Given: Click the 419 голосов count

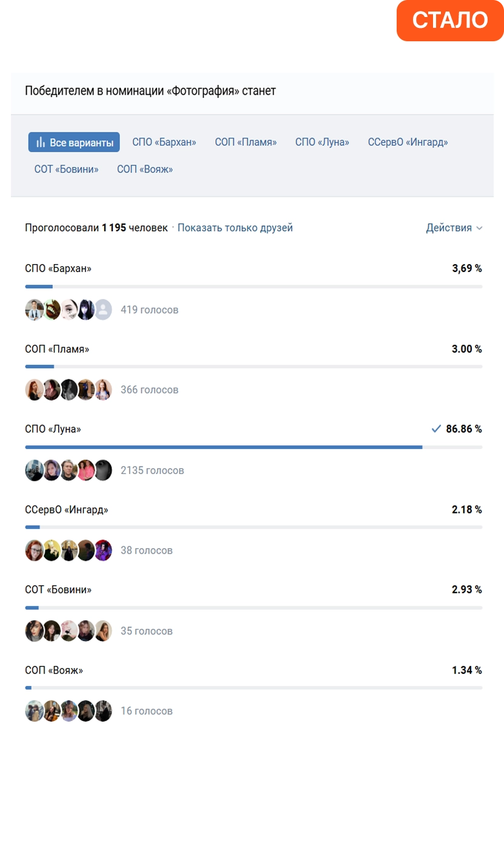Looking at the screenshot, I should point(150,310).
